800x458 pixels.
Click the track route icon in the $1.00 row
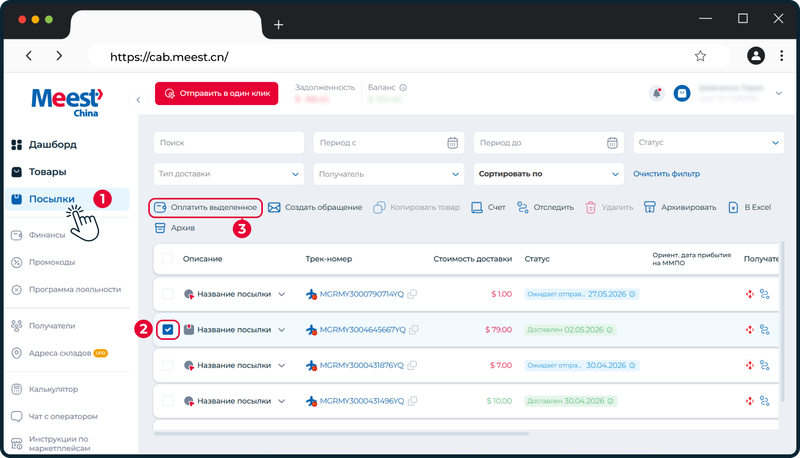point(764,294)
